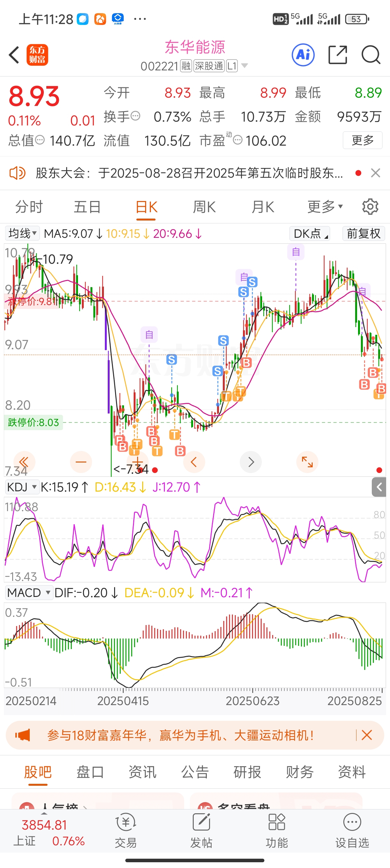Expand chart to fullscreen
The width and height of the screenshot is (390, 868).
[307, 462]
